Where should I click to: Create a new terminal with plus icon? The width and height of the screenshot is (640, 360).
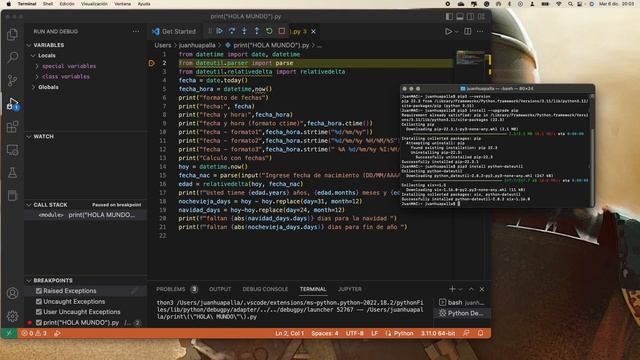click(x=452, y=289)
